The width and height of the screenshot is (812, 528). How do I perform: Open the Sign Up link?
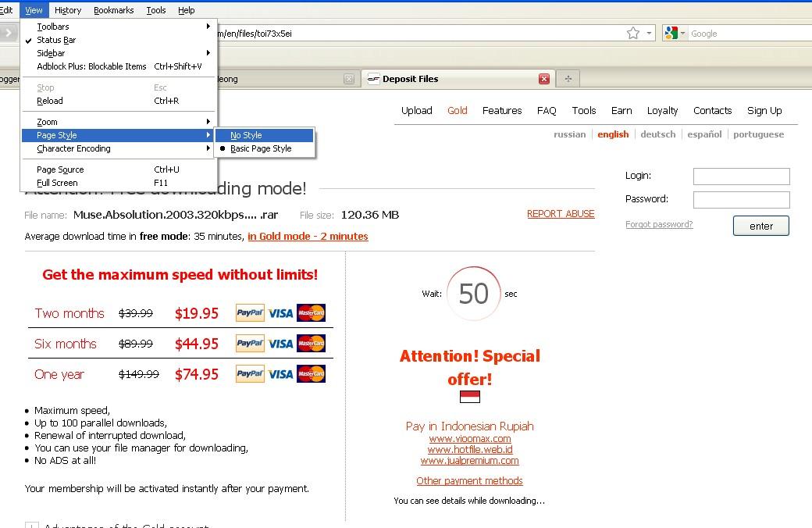coord(764,110)
